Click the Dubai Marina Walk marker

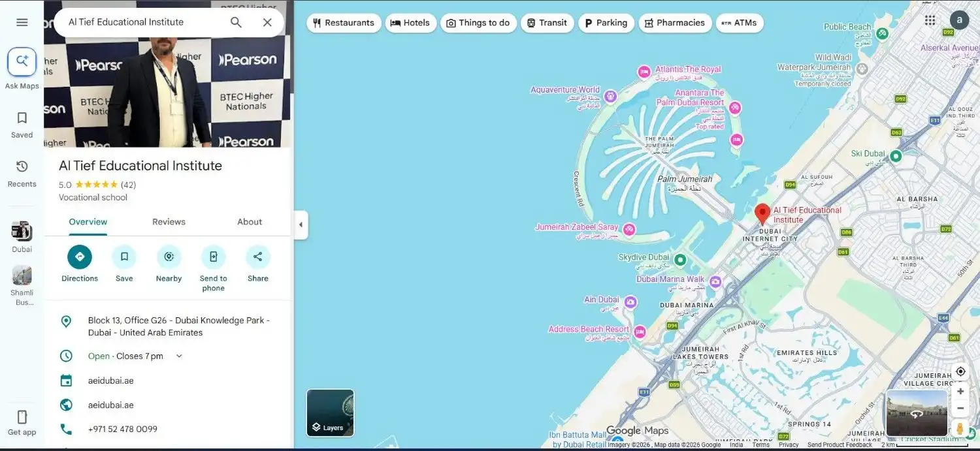715,282
